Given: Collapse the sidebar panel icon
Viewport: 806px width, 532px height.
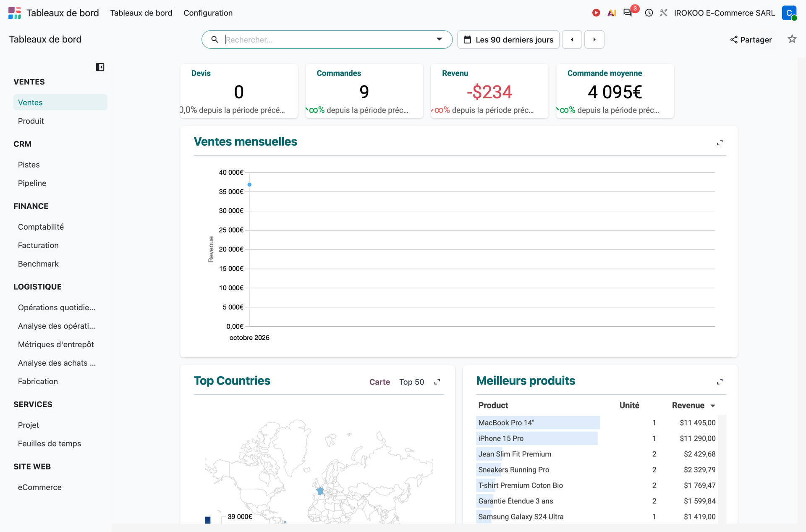Looking at the screenshot, I should [100, 67].
